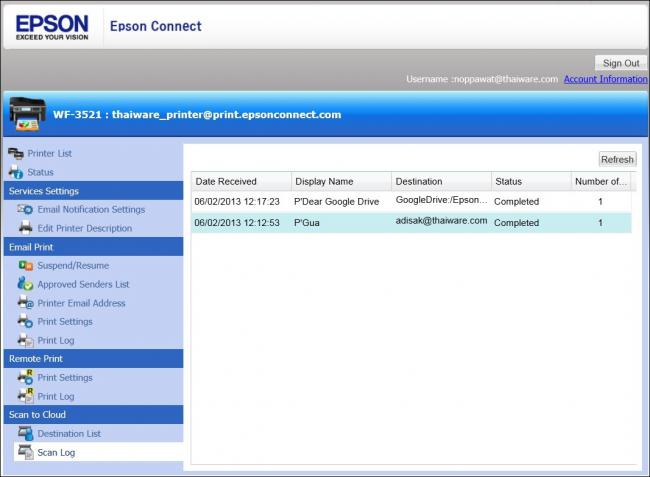Click destination adisak@thaiware.com
The image size is (650, 477).
(x=441, y=221)
